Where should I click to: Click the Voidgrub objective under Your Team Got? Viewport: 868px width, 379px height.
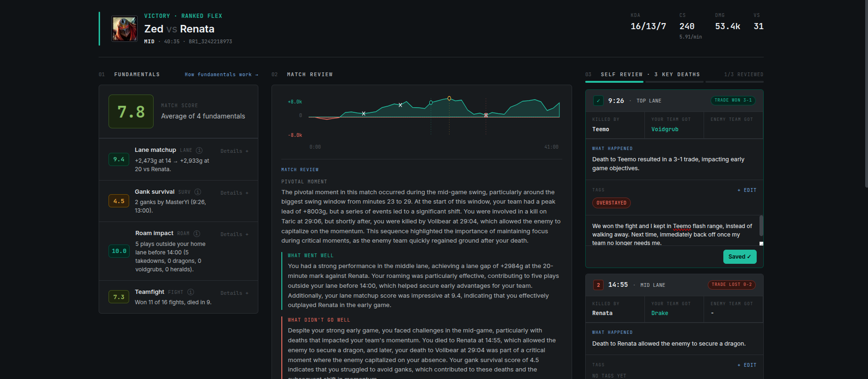665,129
